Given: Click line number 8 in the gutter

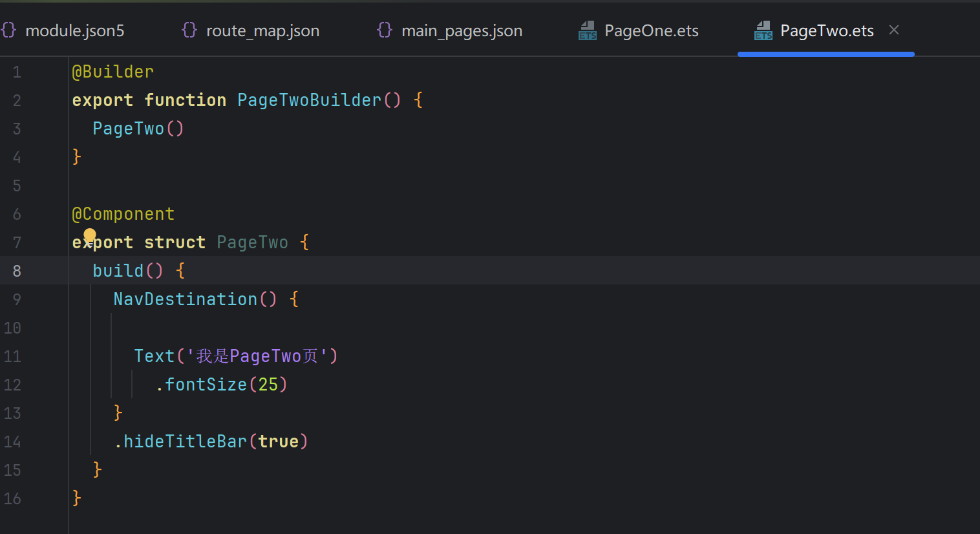Looking at the screenshot, I should [x=17, y=271].
